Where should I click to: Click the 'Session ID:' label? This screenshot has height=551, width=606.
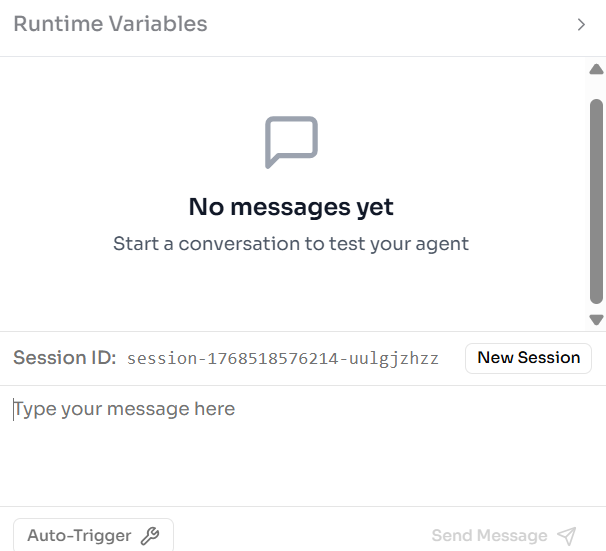(x=65, y=358)
